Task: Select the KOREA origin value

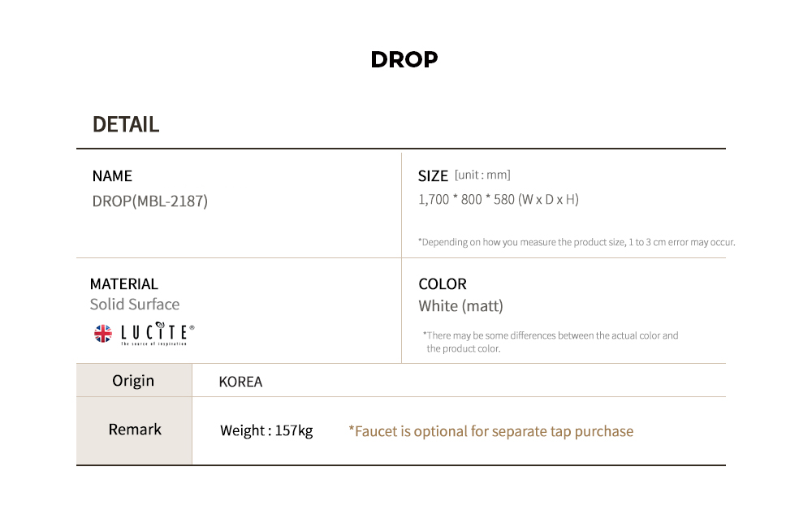Action: coord(241,382)
